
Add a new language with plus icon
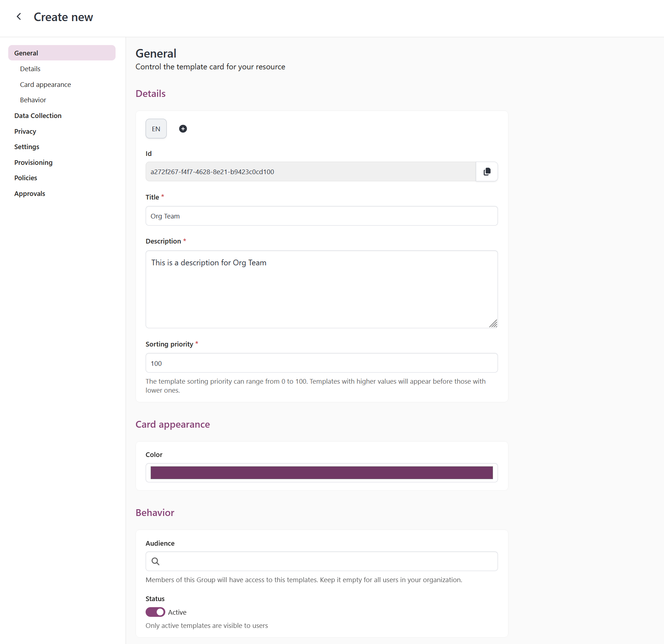click(183, 129)
